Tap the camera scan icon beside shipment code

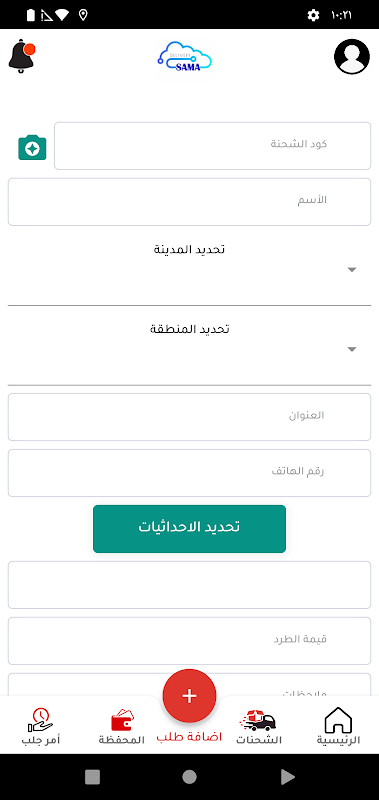32,147
